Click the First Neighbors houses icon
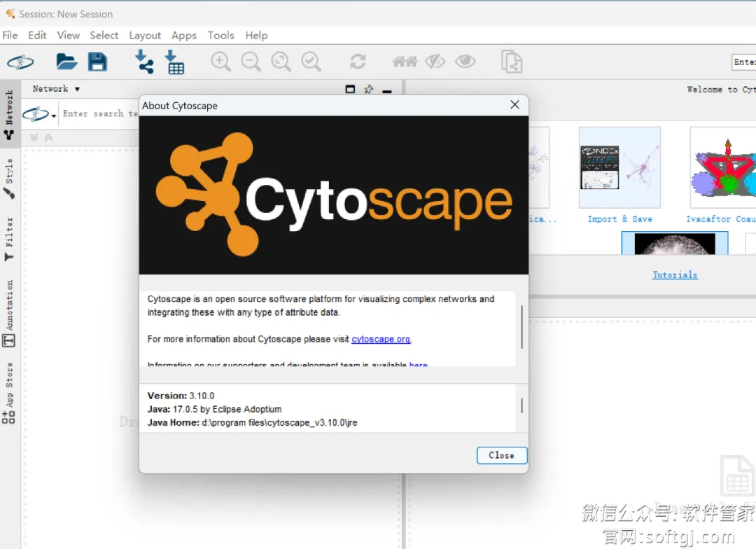The height and width of the screenshot is (549, 756). pos(405,62)
